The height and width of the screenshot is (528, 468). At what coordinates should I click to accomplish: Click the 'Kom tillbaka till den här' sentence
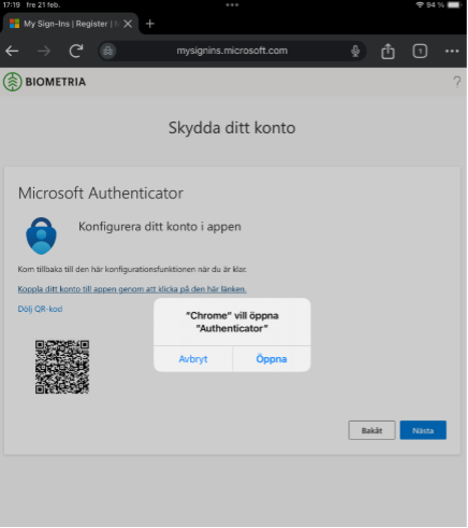tap(132, 269)
